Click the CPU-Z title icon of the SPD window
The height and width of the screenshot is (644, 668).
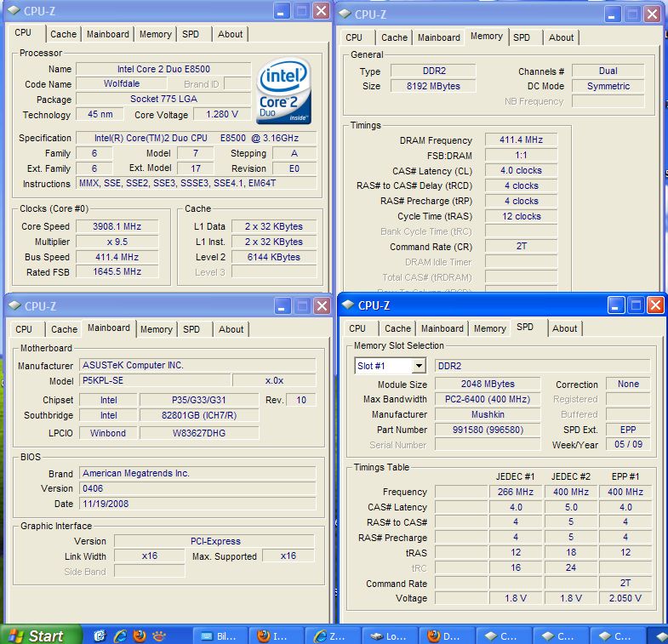348,305
